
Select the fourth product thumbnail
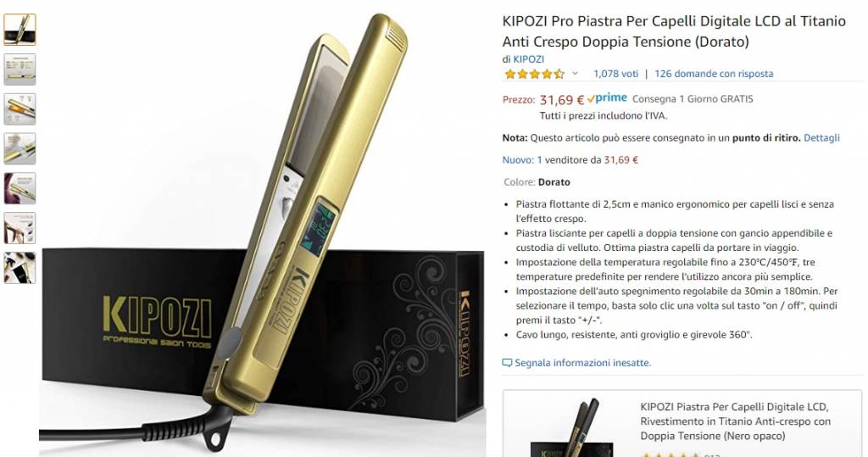click(x=20, y=148)
